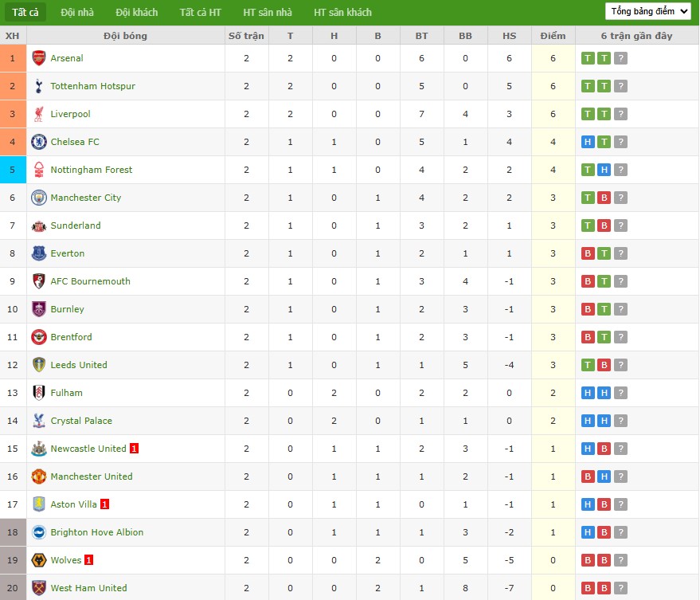Click the Manchester United crest icon
This screenshot has width=700, height=600.
pos(38,476)
